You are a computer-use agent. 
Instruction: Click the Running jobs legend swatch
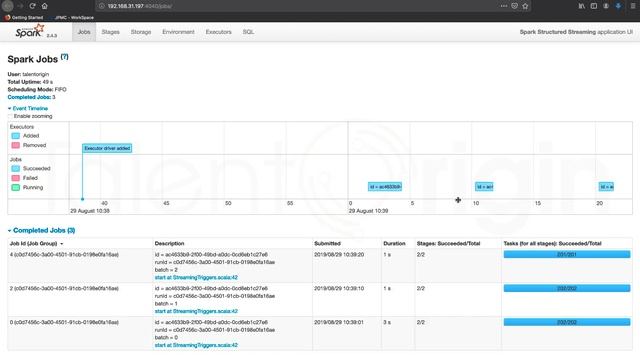click(x=16, y=187)
